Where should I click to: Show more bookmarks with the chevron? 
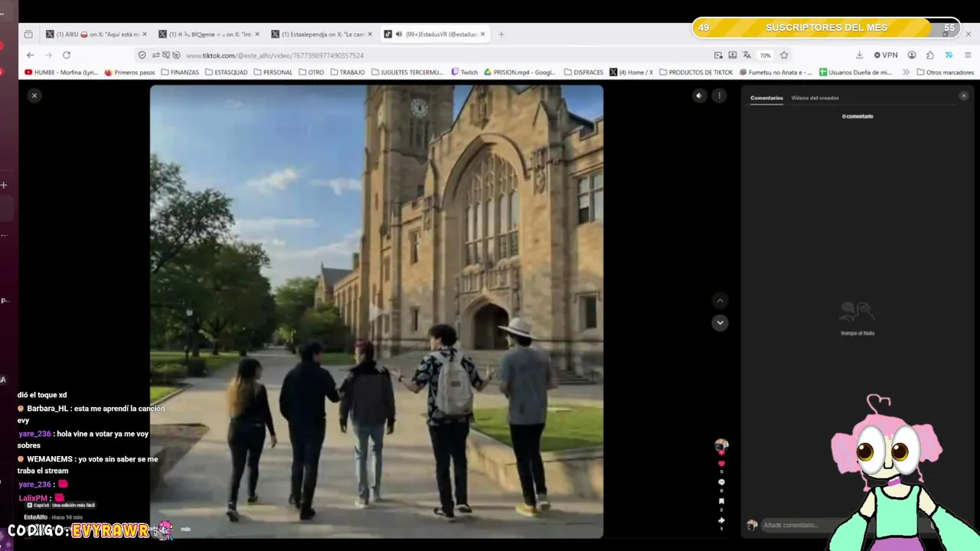[906, 73]
